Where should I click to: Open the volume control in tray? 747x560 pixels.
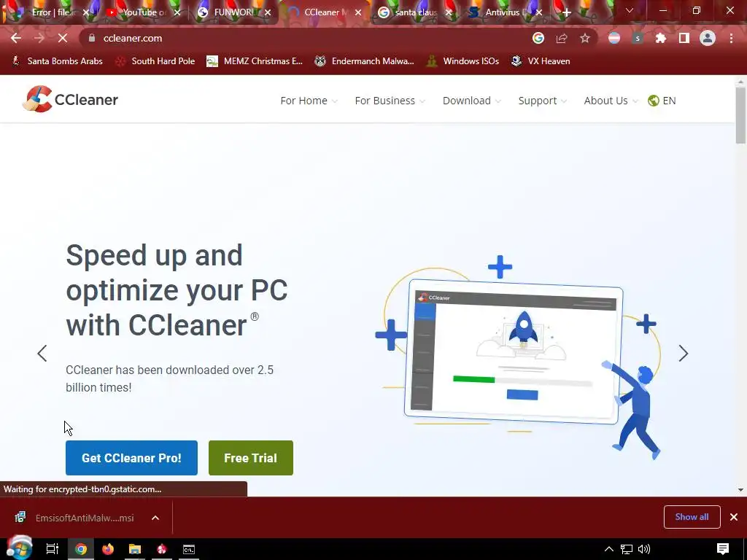[644, 549]
